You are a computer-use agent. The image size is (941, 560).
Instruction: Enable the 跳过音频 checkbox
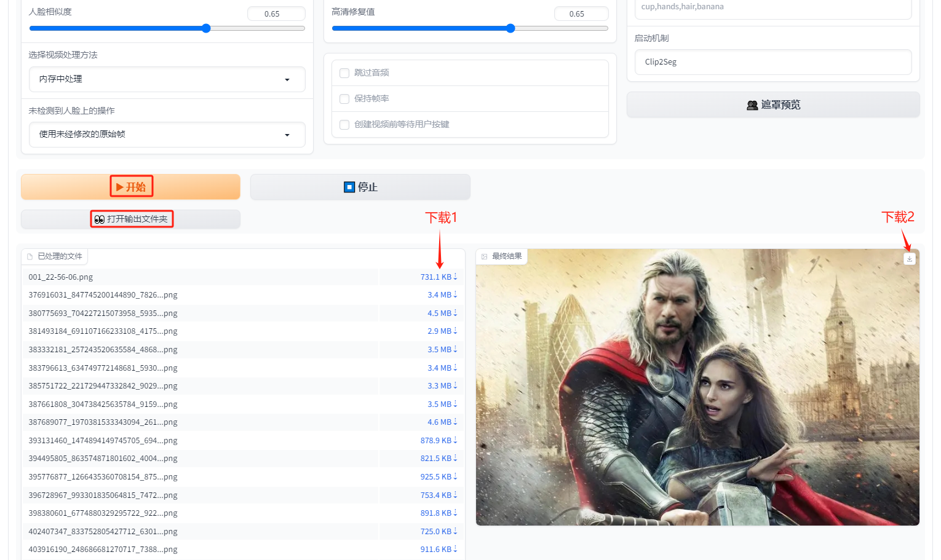point(344,73)
